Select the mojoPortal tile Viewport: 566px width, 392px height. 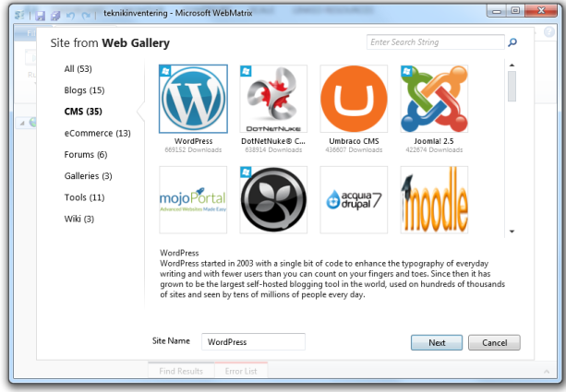[193, 200]
